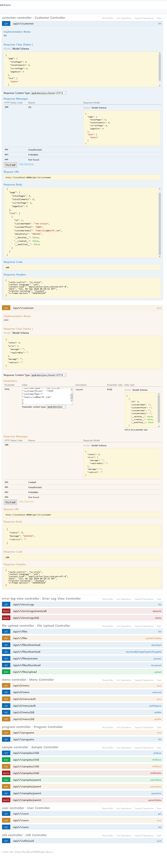
Task: Click the uuid operation summary
Action: tap(159, 841)
